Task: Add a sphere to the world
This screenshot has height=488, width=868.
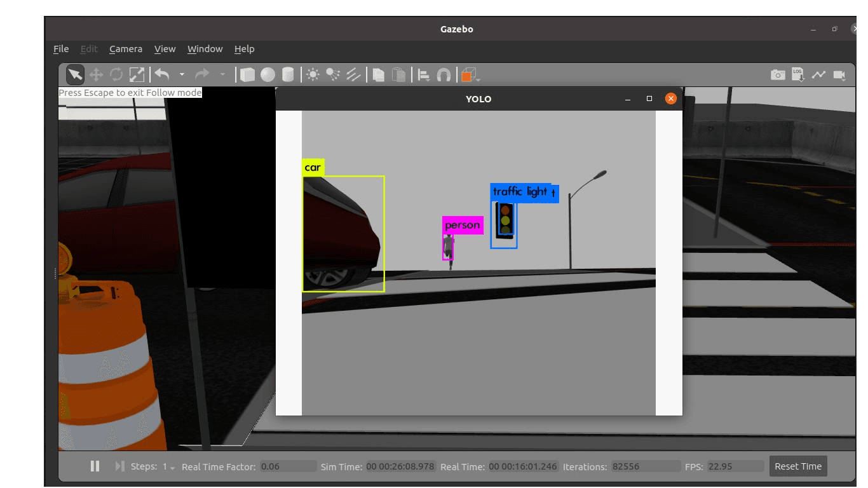Action: (268, 74)
